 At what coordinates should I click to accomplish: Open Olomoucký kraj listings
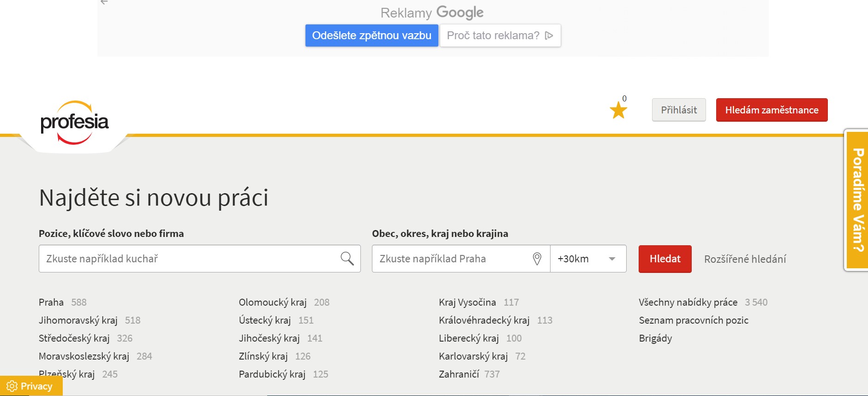[273, 302]
